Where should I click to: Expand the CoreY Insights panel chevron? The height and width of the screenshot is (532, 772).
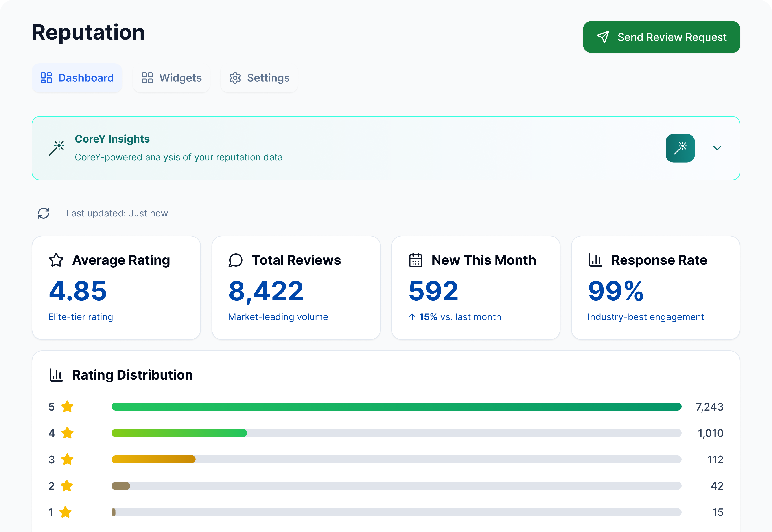(x=717, y=148)
